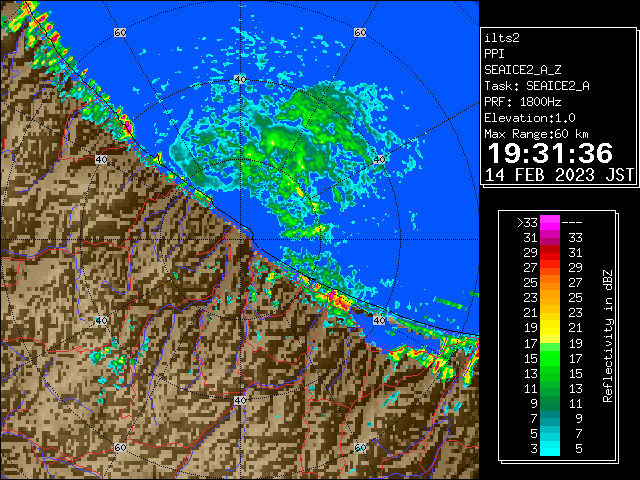Viewport: 640px width, 480px height.
Task: Select the Elevation:1.0 text
Action: click(x=530, y=118)
